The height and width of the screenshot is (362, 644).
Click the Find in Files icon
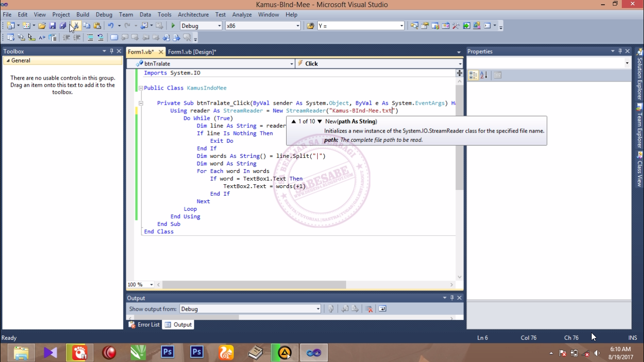pos(310,26)
